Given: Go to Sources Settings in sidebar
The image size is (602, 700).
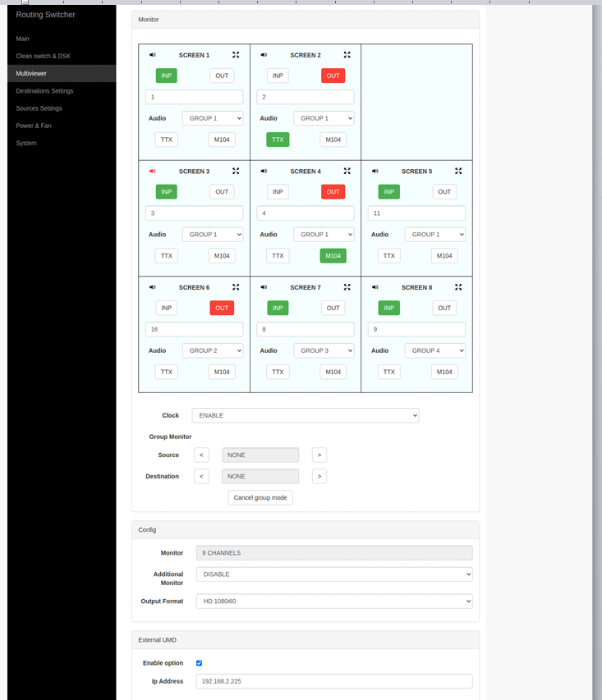Looking at the screenshot, I should 39,108.
